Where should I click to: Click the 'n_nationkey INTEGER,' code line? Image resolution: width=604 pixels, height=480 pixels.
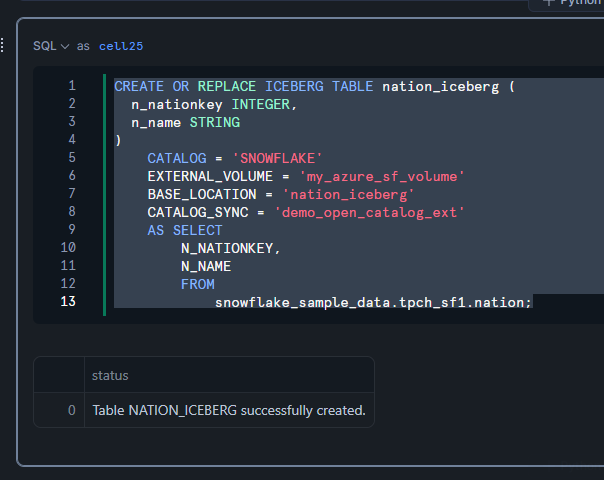coord(214,104)
